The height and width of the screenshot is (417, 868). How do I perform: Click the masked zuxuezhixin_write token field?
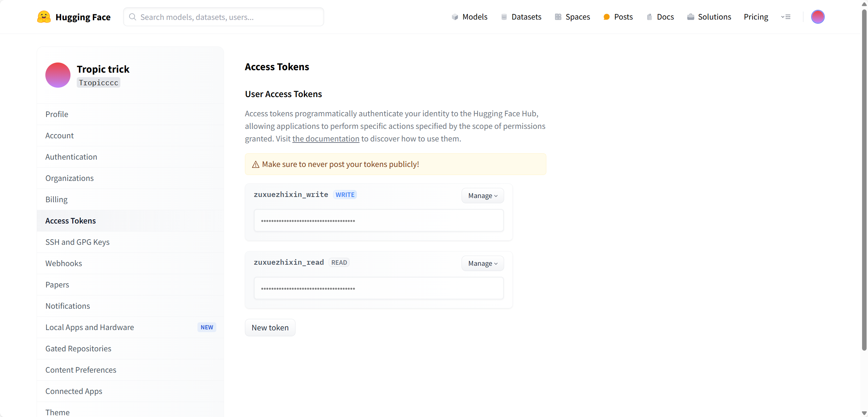tap(379, 220)
